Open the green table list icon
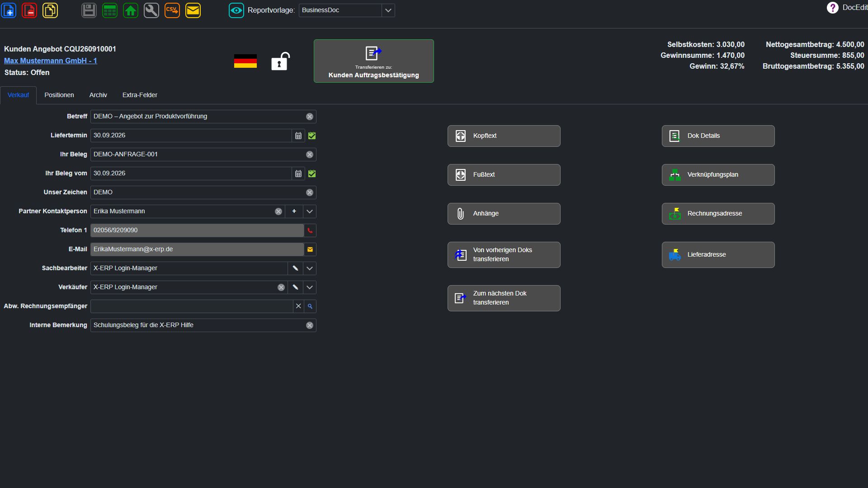Image resolution: width=868 pixels, height=488 pixels. [x=110, y=10]
